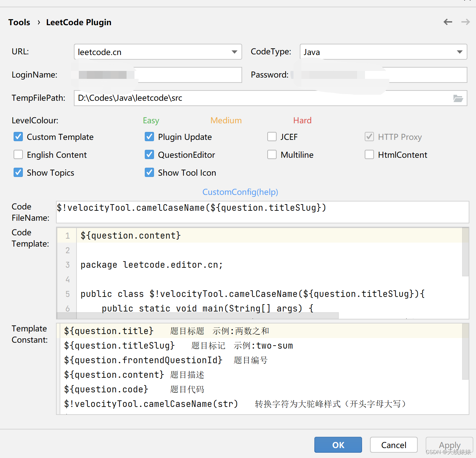Enable Multiline checkbox
This screenshot has height=458, width=476.
pos(272,154)
